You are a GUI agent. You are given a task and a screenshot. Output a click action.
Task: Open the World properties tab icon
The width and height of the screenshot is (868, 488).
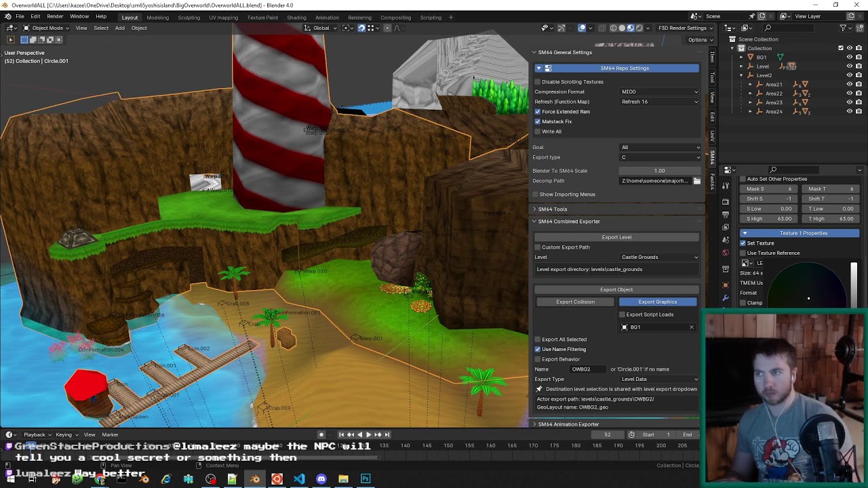click(x=725, y=253)
